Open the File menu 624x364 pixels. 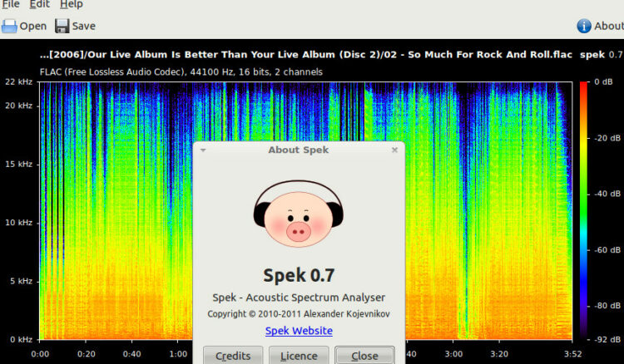[x=10, y=4]
